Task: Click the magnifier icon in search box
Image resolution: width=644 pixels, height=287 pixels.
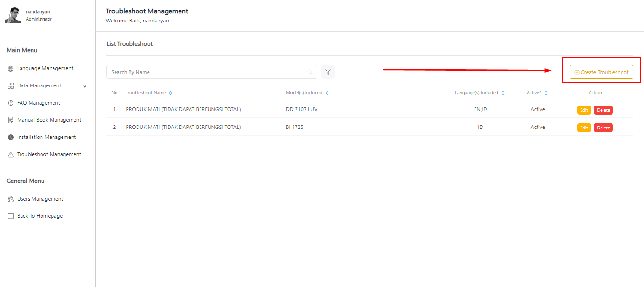Action: coord(310,72)
